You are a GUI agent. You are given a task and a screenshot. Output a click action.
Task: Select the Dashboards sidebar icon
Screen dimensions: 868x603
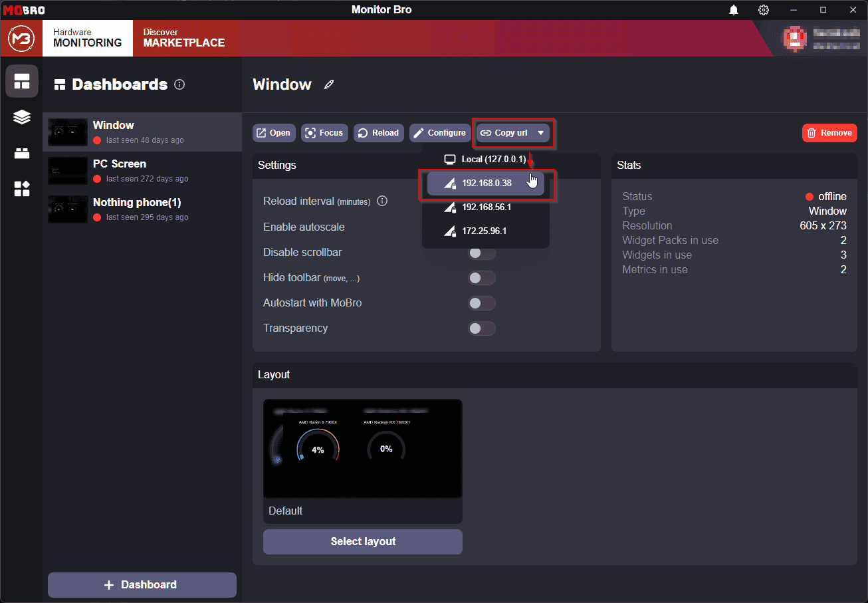pos(22,81)
